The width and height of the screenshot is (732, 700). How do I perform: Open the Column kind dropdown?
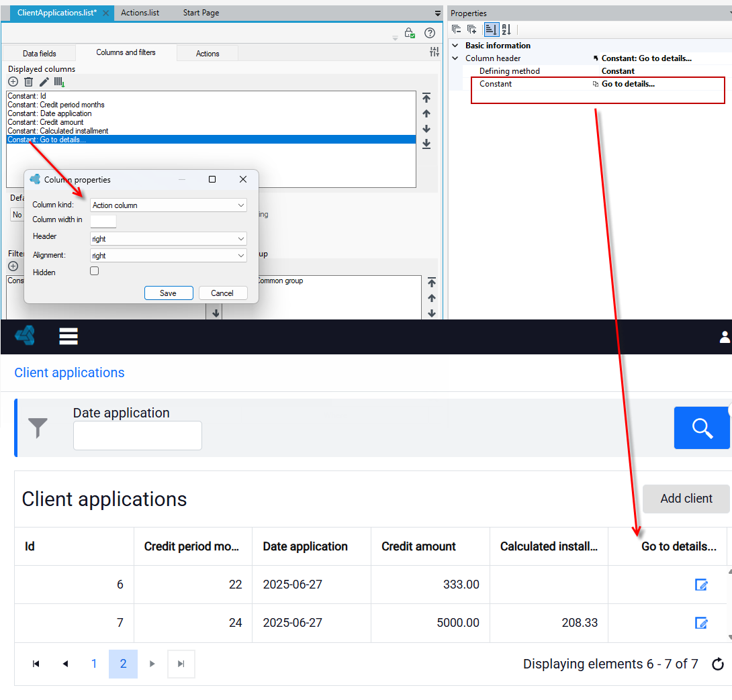pos(168,205)
